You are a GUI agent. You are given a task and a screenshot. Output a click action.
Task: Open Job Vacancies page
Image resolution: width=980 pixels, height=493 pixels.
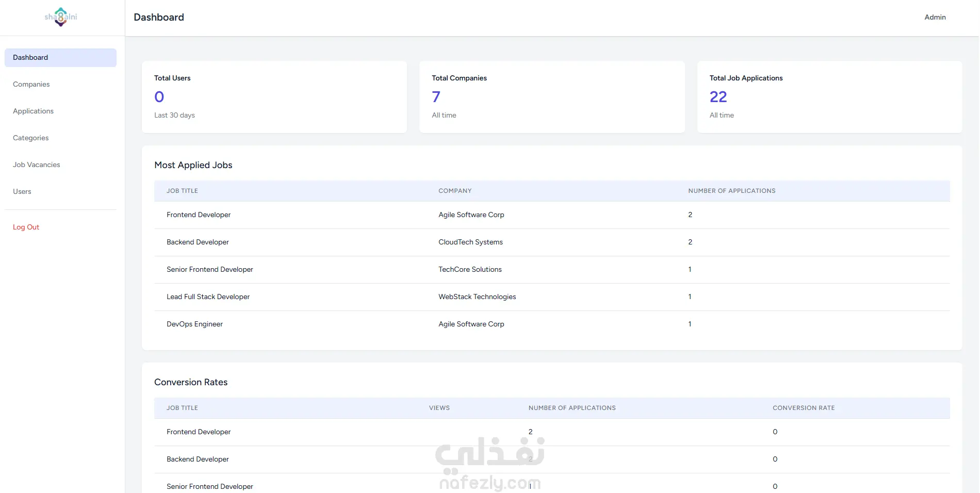[37, 165]
